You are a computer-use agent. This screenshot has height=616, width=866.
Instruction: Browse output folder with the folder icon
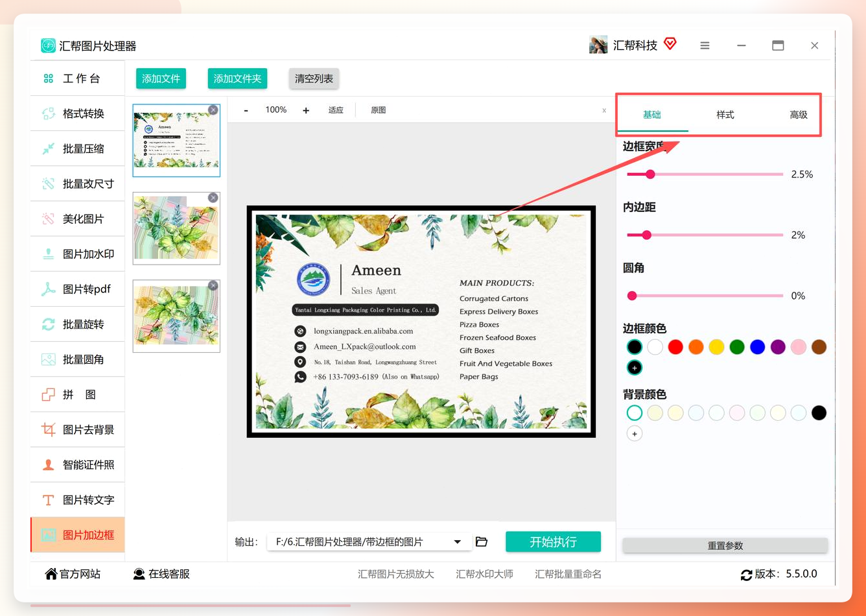pos(482,541)
